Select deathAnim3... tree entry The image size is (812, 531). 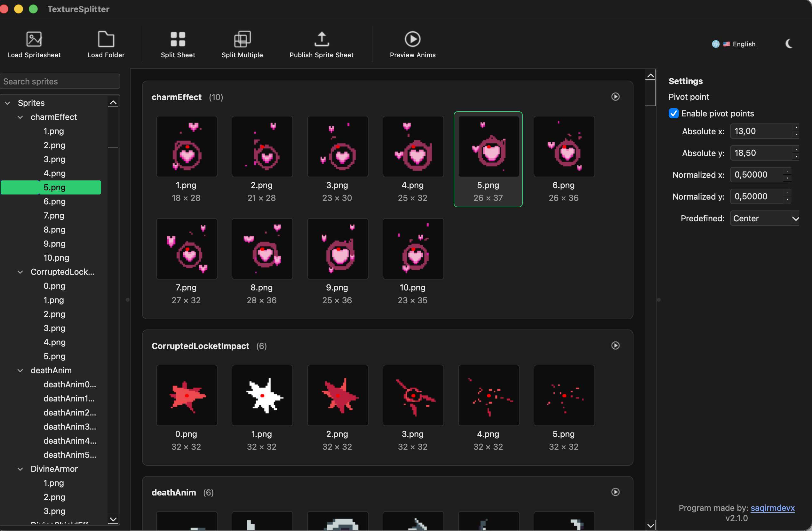[x=70, y=427]
